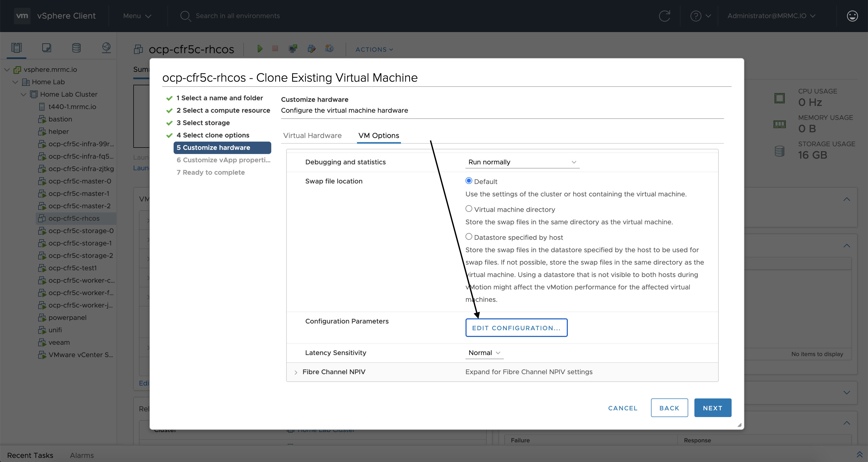
Task: Open the Storage inventory view
Action: coord(76,47)
